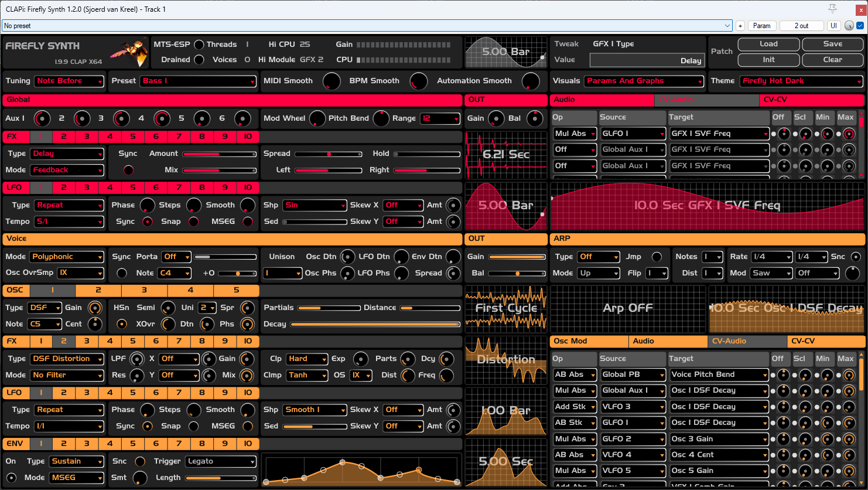868x490 pixels.
Task: Click the envelope MSEG curve editor graph
Action: click(361, 469)
